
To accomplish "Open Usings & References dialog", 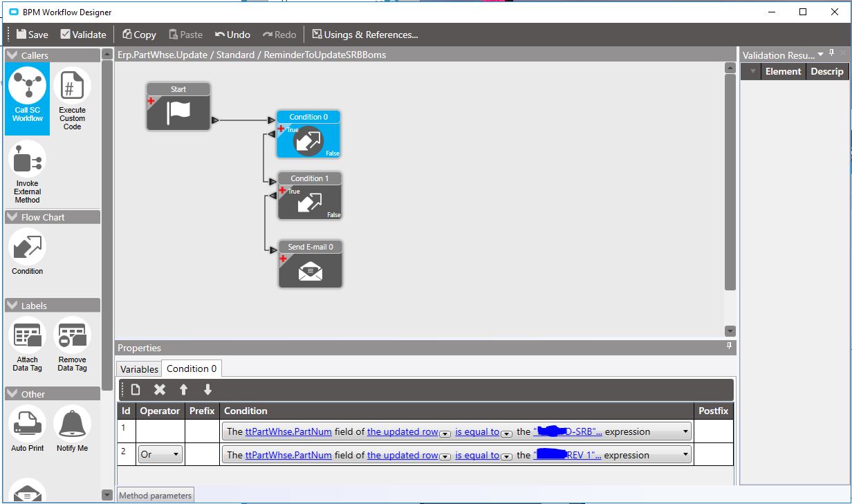I will (x=365, y=34).
